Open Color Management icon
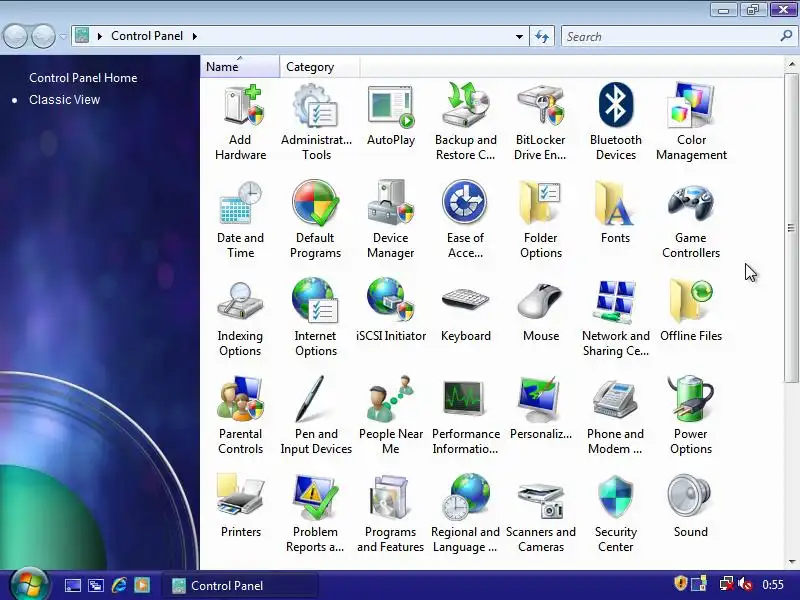Screen dimensions: 800x600 click(691, 122)
